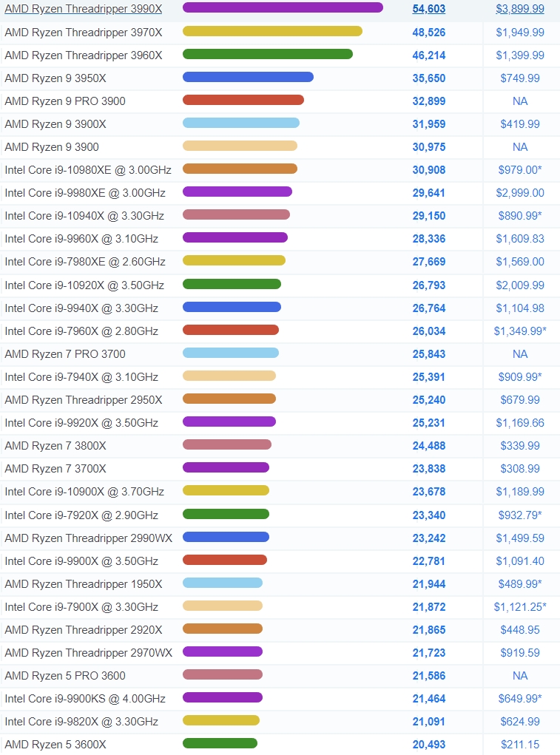Viewport: 560px width, 755px height.
Task: Open Intel Core i9-9900KS @ 4.00GHz
Action: 85,699
